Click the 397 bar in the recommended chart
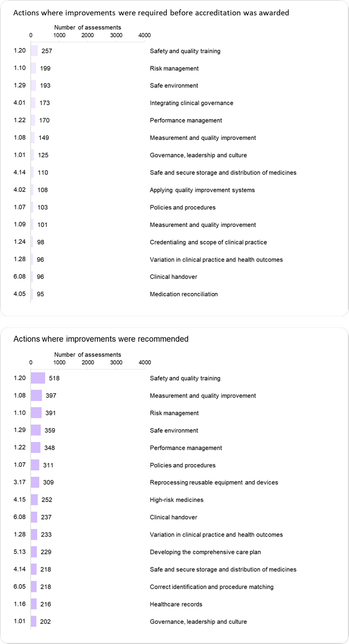Image resolution: width=349 pixels, height=644 pixels. [36, 396]
